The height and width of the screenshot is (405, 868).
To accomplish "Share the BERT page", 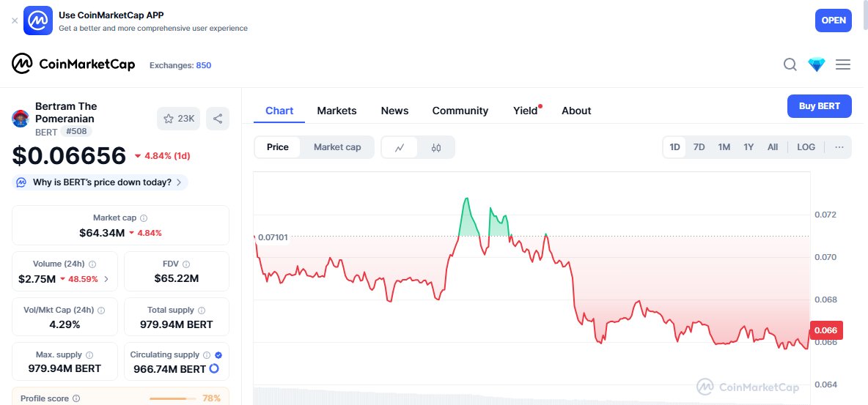I will point(218,119).
